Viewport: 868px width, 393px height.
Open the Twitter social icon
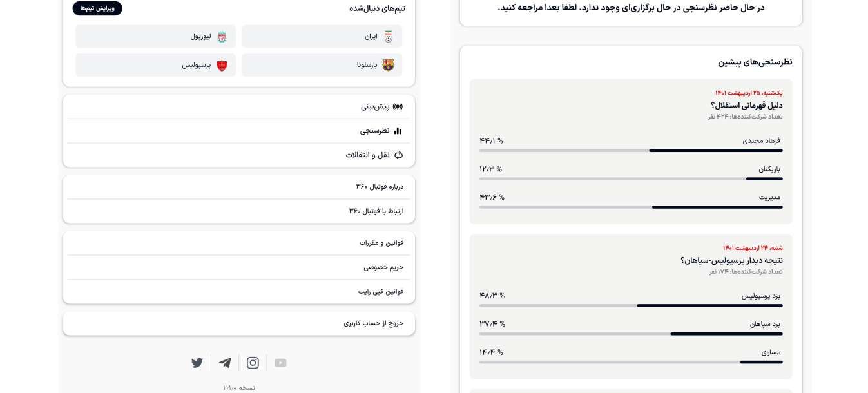click(x=197, y=363)
